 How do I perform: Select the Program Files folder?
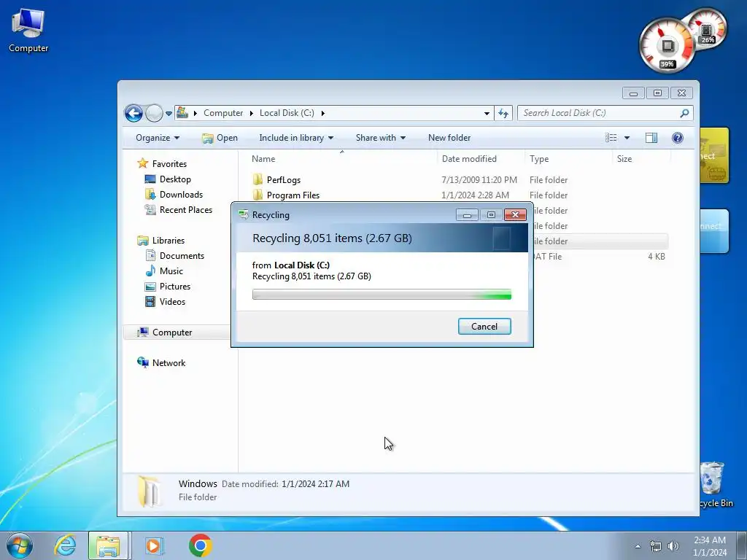[293, 195]
